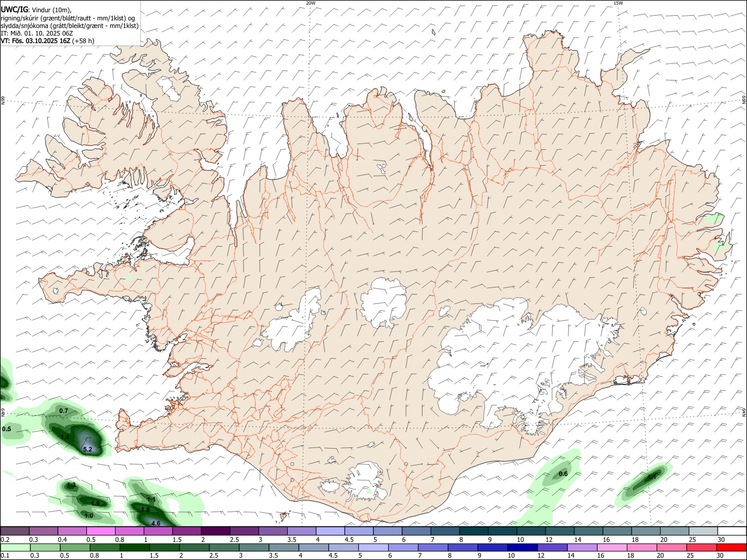Pick the darkest purple 2 swatch in upper legend row
The height and width of the screenshot is (560, 747).
pyautogui.click(x=215, y=531)
